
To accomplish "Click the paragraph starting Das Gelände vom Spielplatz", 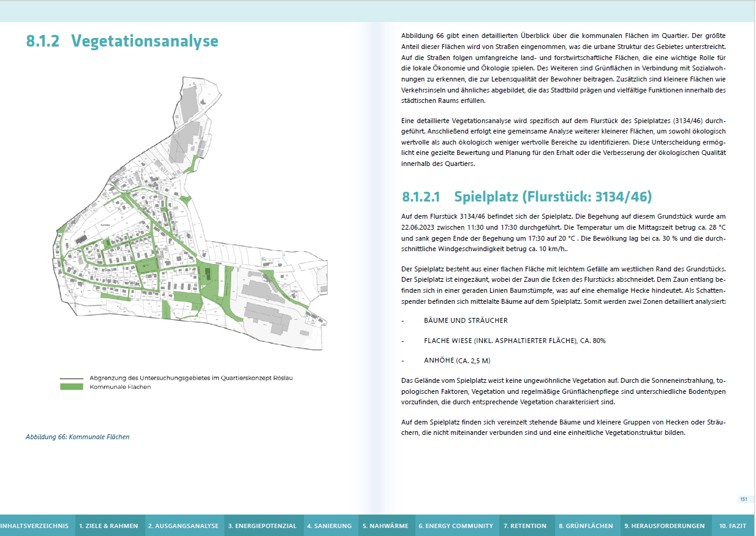I will tap(564, 391).
